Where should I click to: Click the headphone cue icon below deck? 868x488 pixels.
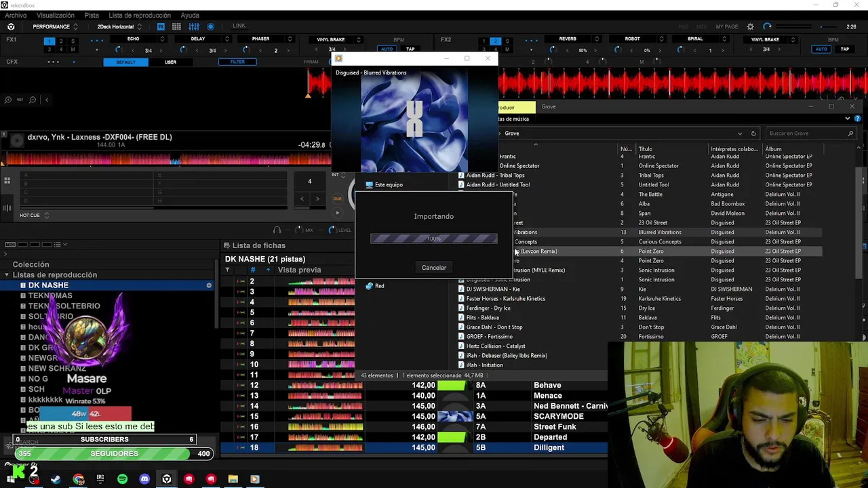coord(277,230)
